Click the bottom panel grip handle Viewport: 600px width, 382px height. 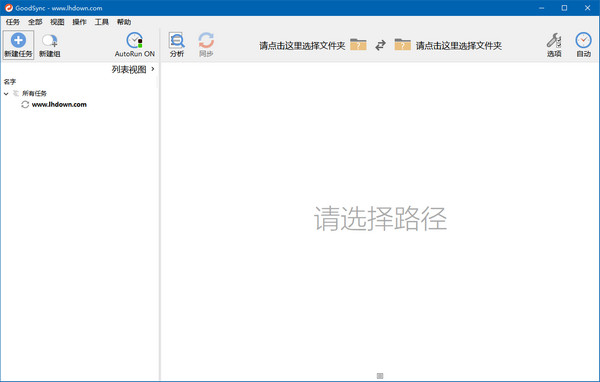[x=380, y=376]
